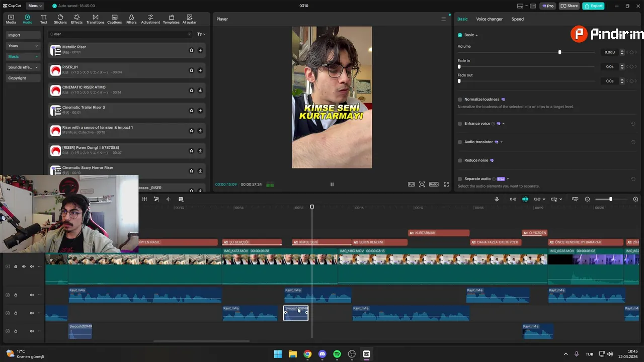Mute the main video track
The height and width of the screenshot is (362, 644).
point(32,266)
